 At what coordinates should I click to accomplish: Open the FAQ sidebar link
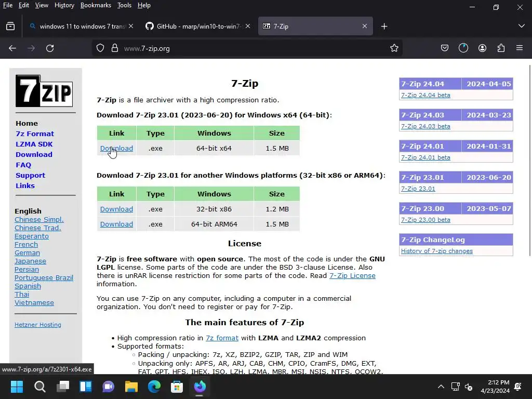click(23, 165)
